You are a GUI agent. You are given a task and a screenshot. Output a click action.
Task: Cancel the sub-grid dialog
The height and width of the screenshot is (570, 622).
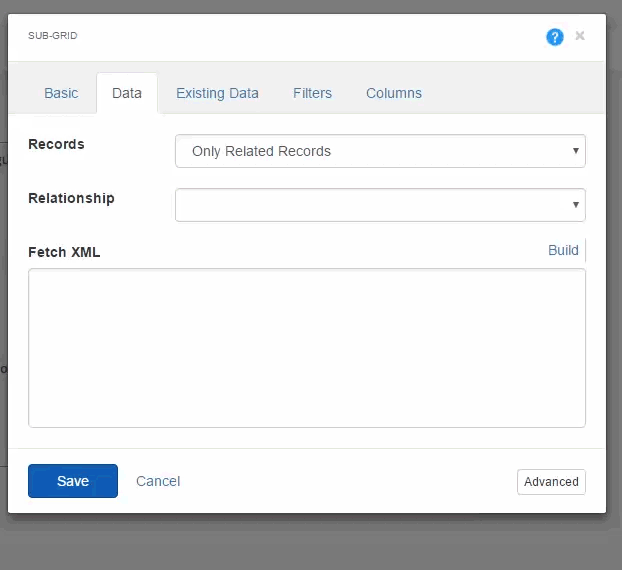158,481
